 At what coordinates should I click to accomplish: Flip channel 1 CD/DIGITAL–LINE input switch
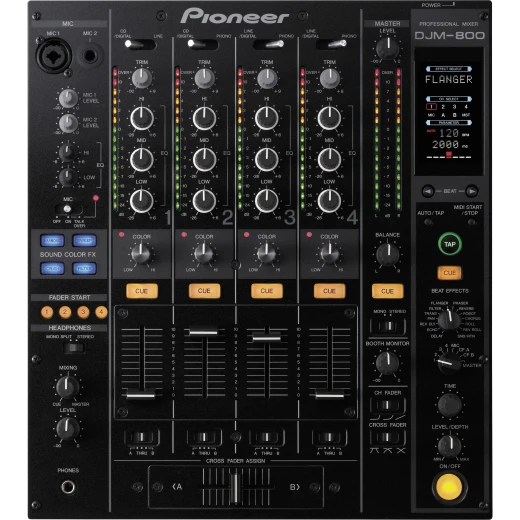coord(139,44)
